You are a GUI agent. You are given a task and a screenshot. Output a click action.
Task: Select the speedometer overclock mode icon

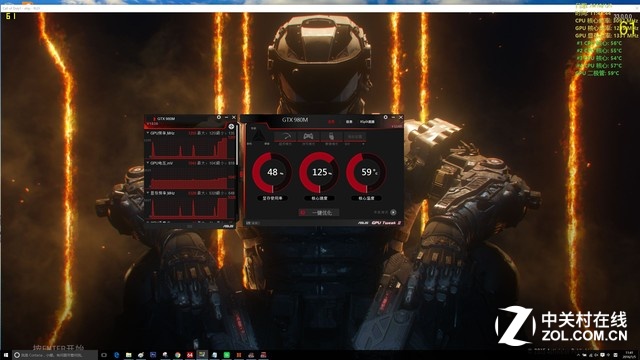[x=285, y=136]
